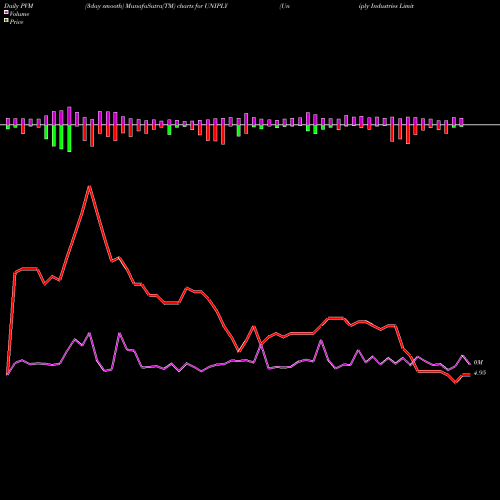Click the '4.95' price end label

pos(480,373)
